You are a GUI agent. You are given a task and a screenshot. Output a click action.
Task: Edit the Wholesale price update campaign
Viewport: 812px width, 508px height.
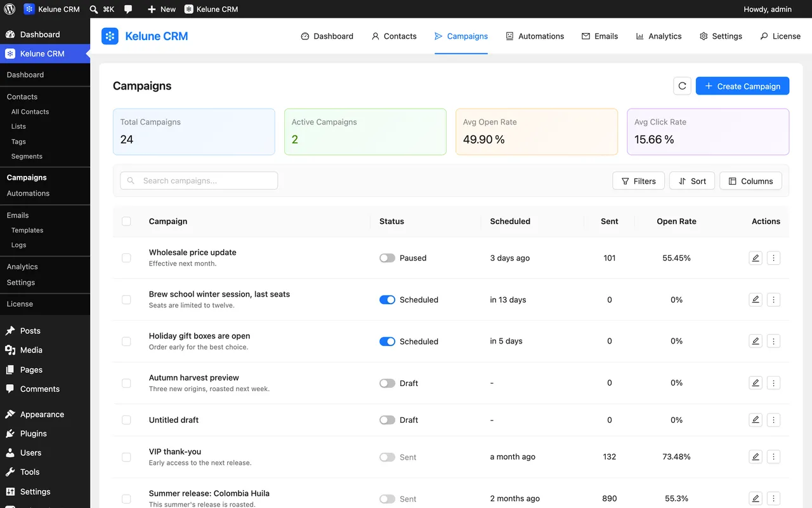tap(755, 258)
